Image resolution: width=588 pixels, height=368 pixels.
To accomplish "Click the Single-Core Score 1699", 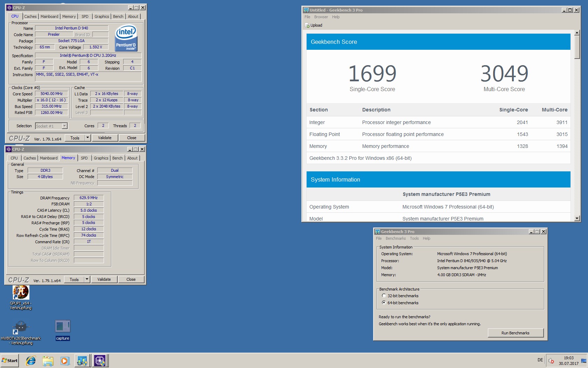I will (372, 74).
